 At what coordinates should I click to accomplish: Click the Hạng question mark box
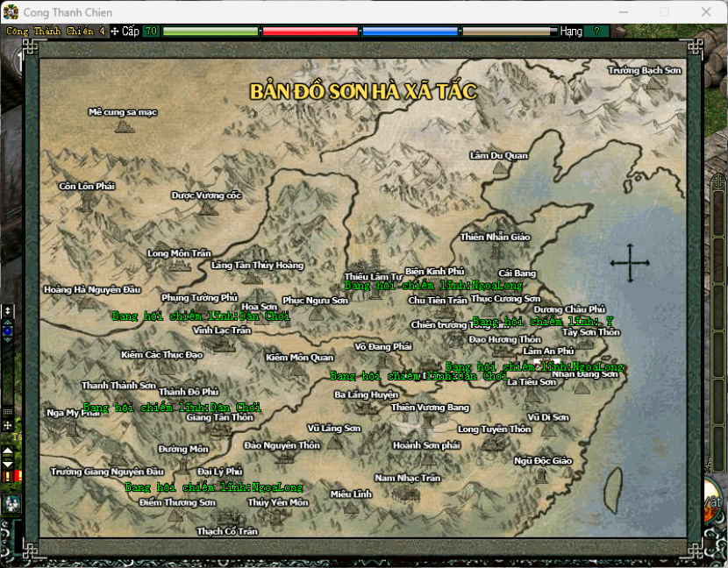596,32
